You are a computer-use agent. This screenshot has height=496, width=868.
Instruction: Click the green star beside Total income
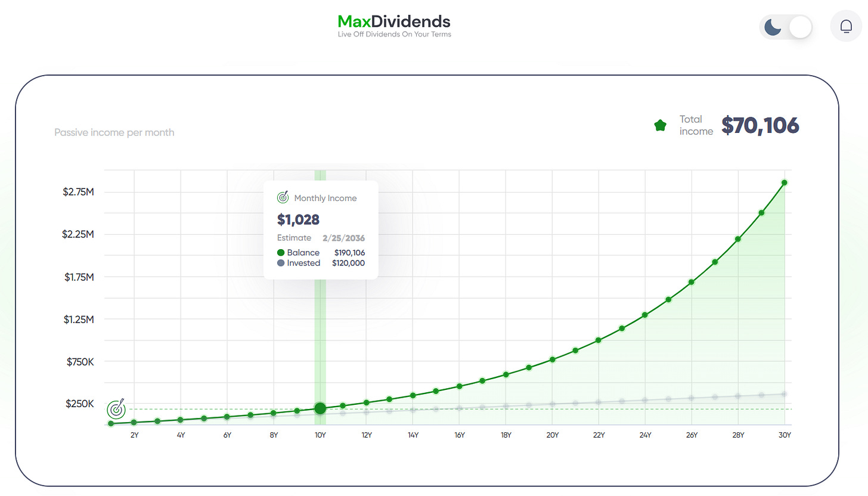coord(660,126)
